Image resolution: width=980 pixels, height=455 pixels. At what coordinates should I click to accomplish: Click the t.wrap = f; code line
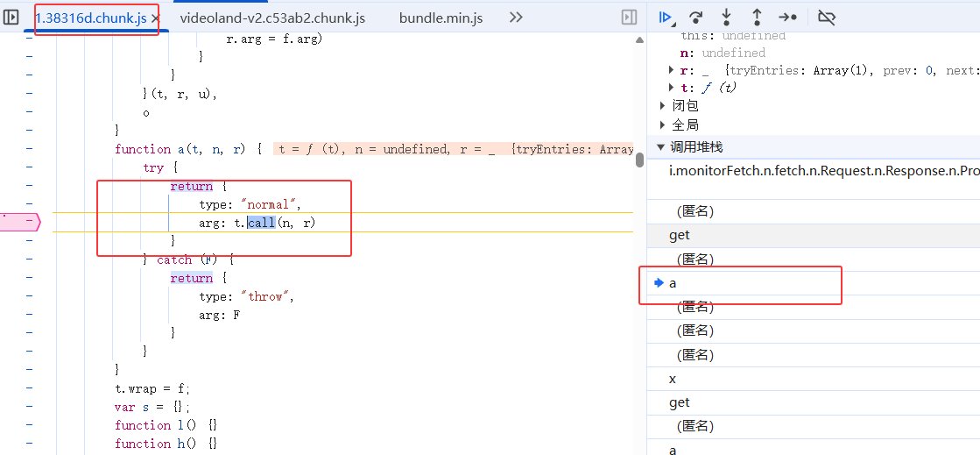[152, 388]
